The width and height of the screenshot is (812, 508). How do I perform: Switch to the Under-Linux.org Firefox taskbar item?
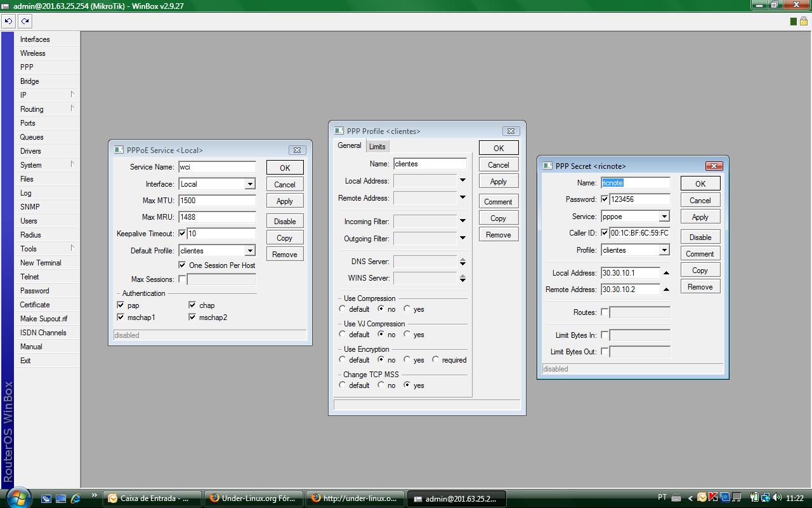tap(255, 498)
